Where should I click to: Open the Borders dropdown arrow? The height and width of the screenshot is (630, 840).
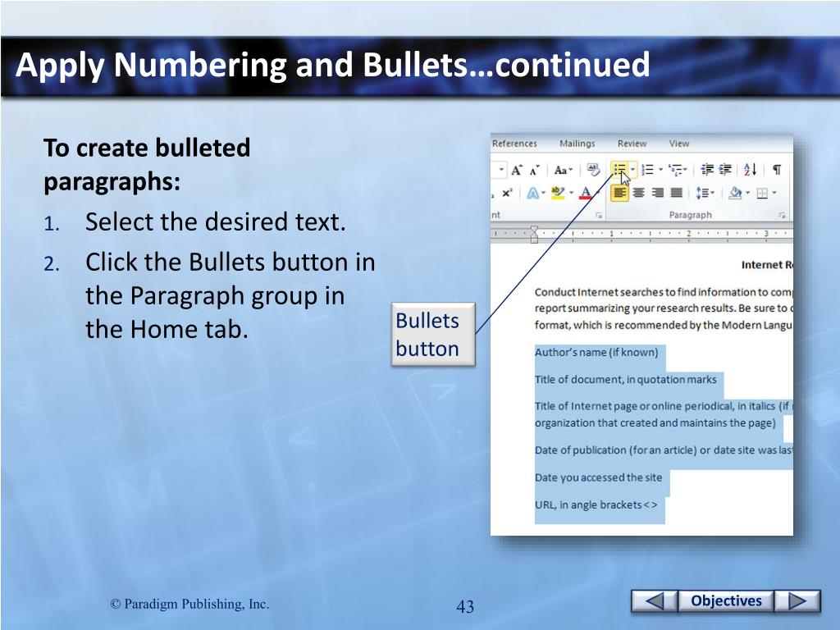[x=774, y=193]
